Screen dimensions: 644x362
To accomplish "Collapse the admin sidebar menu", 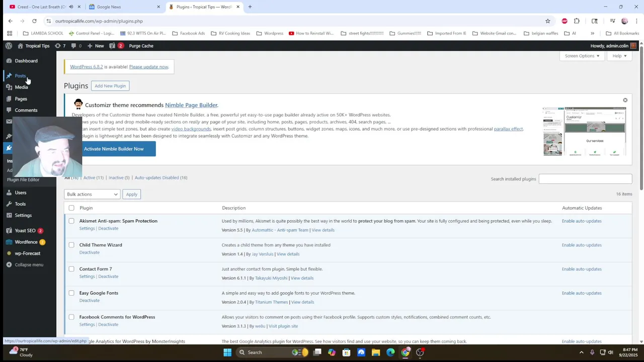I will [29, 264].
